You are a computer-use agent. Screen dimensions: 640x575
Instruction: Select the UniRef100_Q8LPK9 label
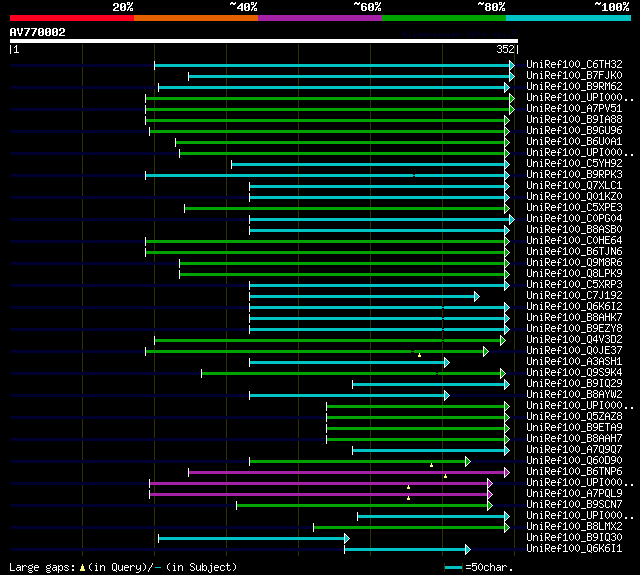pyautogui.click(x=574, y=274)
